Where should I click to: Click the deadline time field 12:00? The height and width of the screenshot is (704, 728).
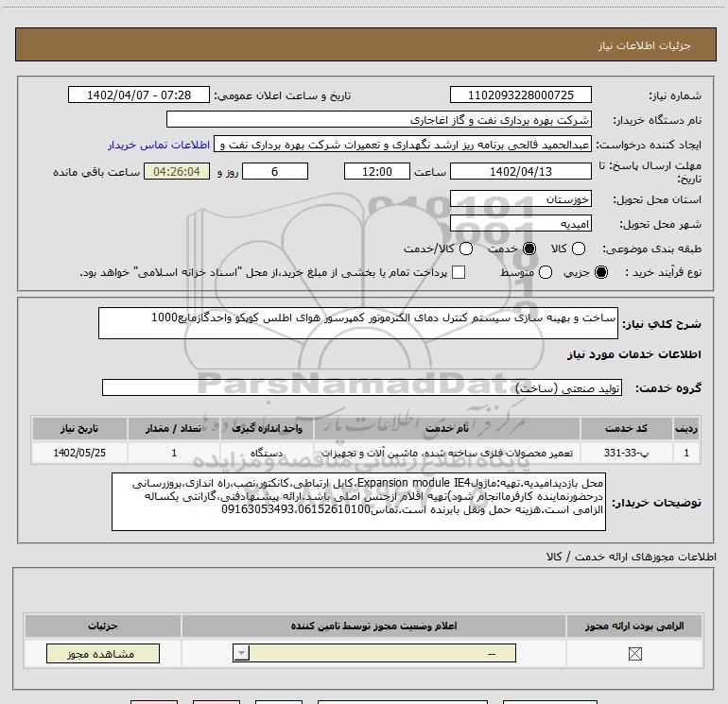pos(377,171)
